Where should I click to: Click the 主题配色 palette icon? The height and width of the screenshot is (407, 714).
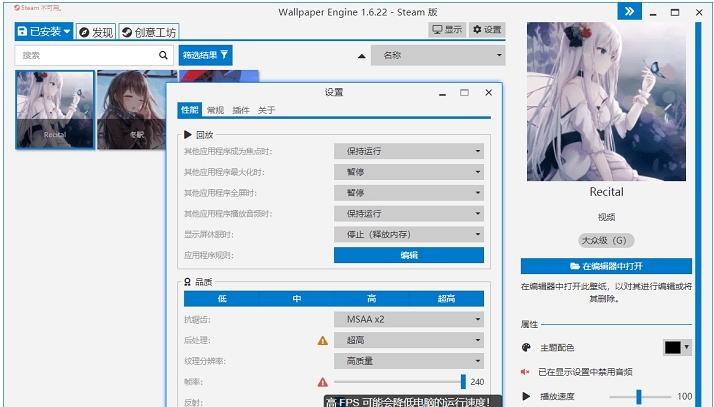(526, 348)
